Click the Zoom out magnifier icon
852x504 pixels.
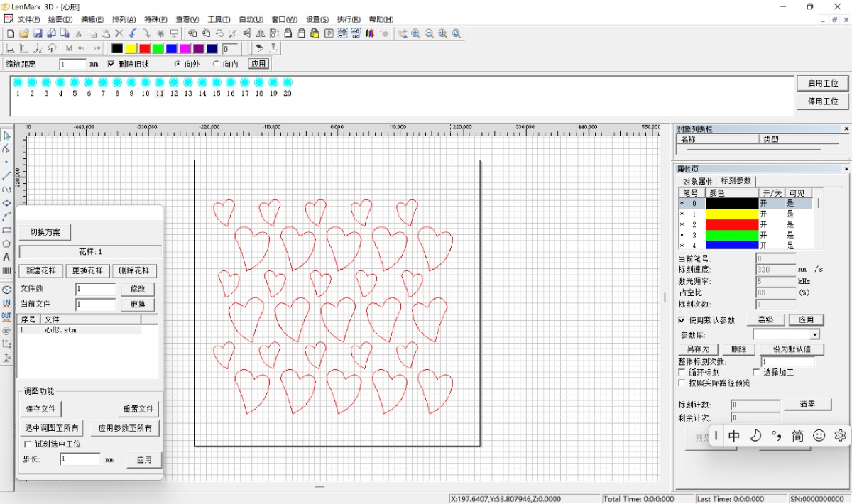tap(429, 33)
